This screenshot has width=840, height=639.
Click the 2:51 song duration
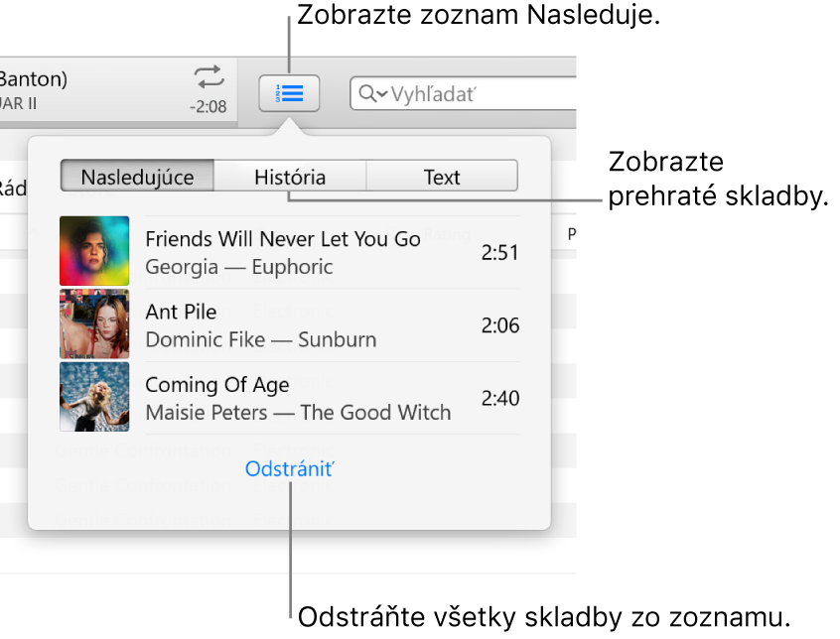pyautogui.click(x=499, y=253)
